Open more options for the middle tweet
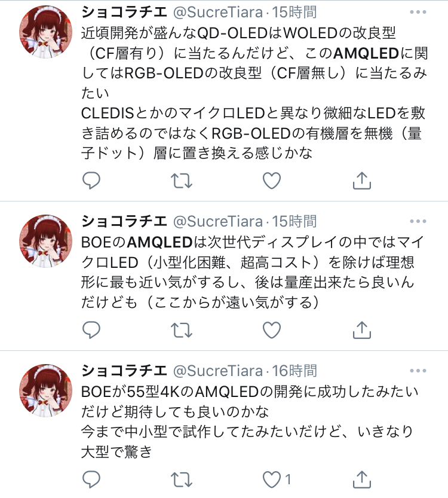The width and height of the screenshot is (448, 498). tap(418, 221)
